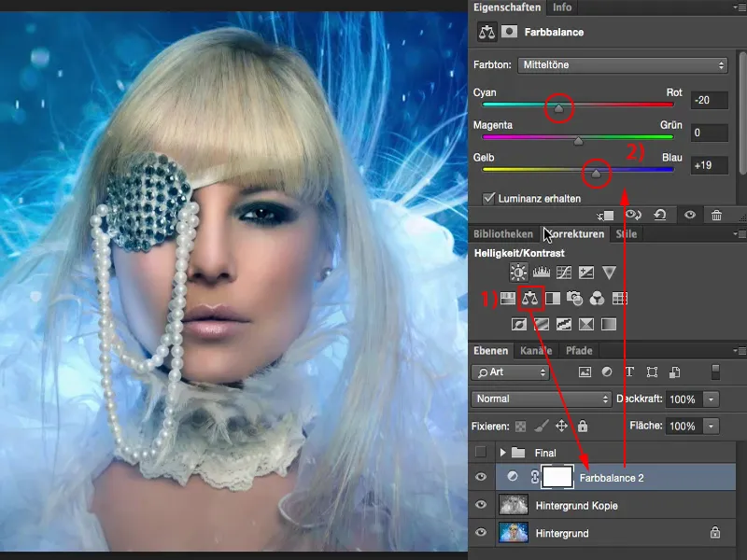Image resolution: width=747 pixels, height=560 pixels.
Task: Switch to the Bibliotheken tab
Action: point(503,234)
